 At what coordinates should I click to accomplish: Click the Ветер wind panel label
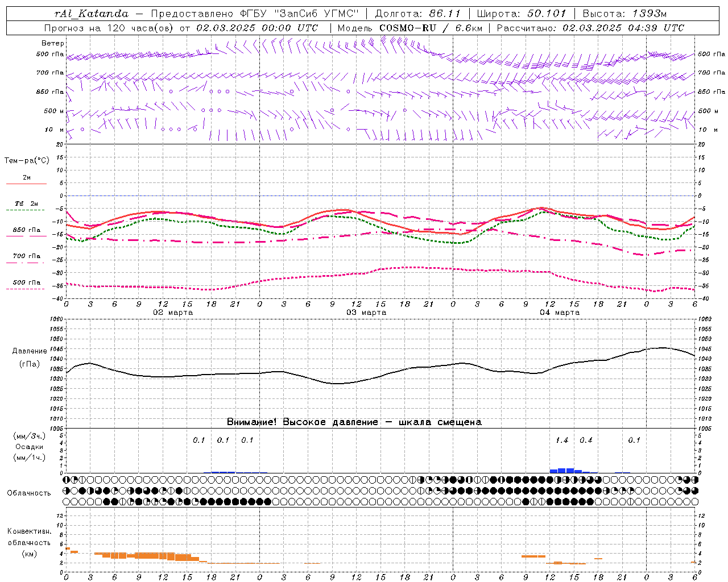pos(53,43)
